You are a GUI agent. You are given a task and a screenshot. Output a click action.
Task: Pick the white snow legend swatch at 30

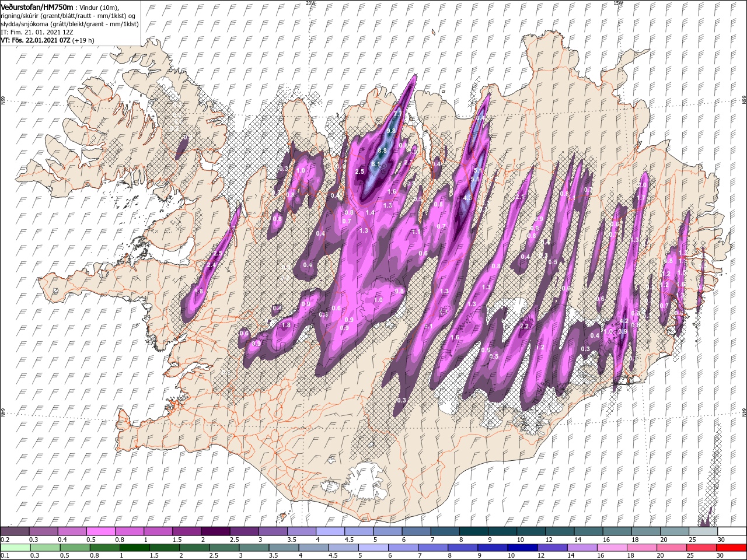(x=732, y=531)
